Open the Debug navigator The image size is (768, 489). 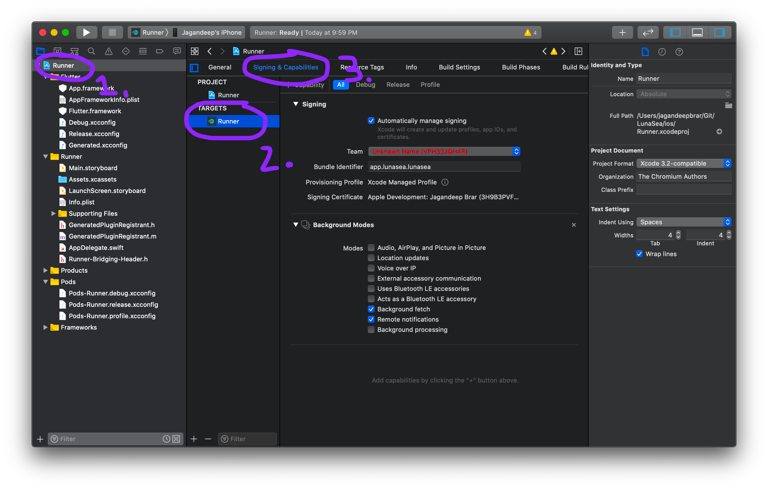143,51
